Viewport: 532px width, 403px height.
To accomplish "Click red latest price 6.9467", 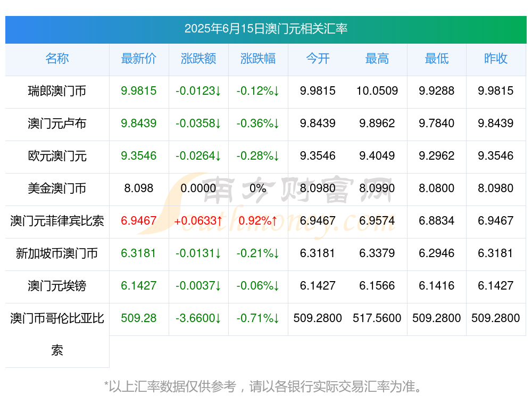I will pyautogui.click(x=138, y=220).
